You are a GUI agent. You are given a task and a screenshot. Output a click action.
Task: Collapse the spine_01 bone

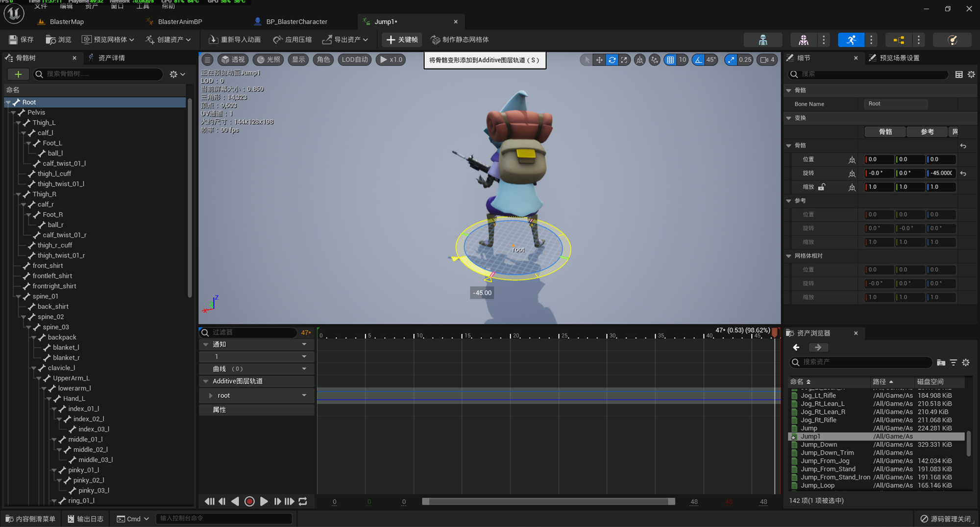[18, 297]
